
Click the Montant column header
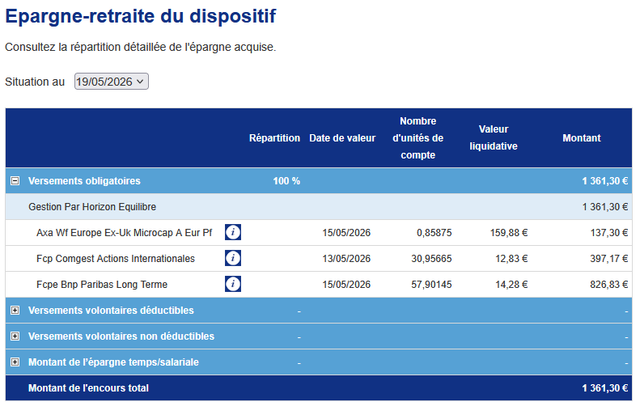coord(582,138)
